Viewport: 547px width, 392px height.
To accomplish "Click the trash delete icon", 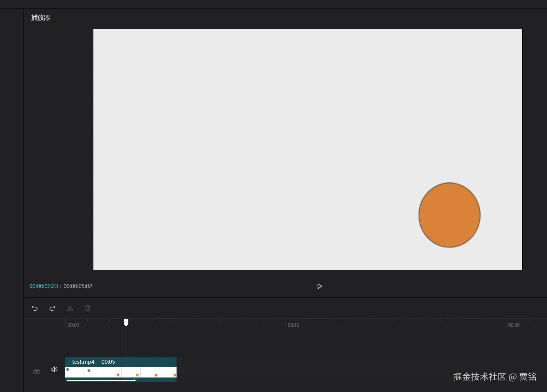I will click(x=88, y=308).
